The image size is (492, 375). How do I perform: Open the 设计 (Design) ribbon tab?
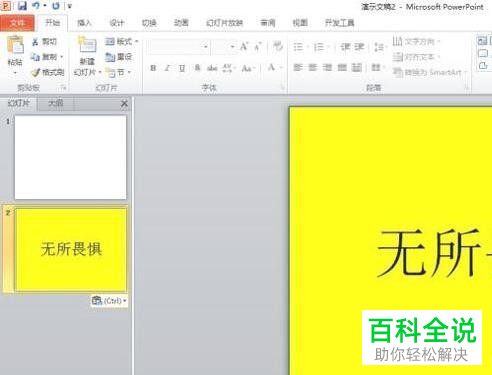tap(117, 23)
